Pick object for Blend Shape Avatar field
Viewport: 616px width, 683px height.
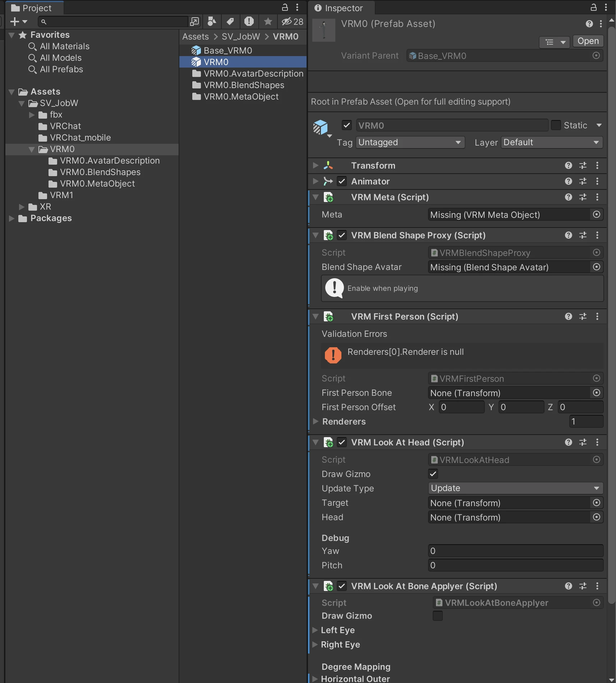(x=597, y=267)
